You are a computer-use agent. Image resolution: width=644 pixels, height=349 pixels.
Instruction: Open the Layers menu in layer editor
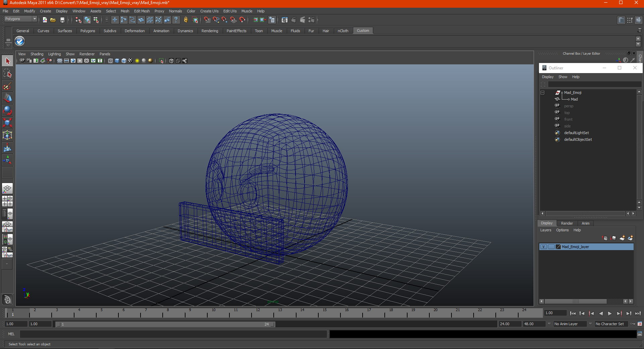[x=545, y=230]
